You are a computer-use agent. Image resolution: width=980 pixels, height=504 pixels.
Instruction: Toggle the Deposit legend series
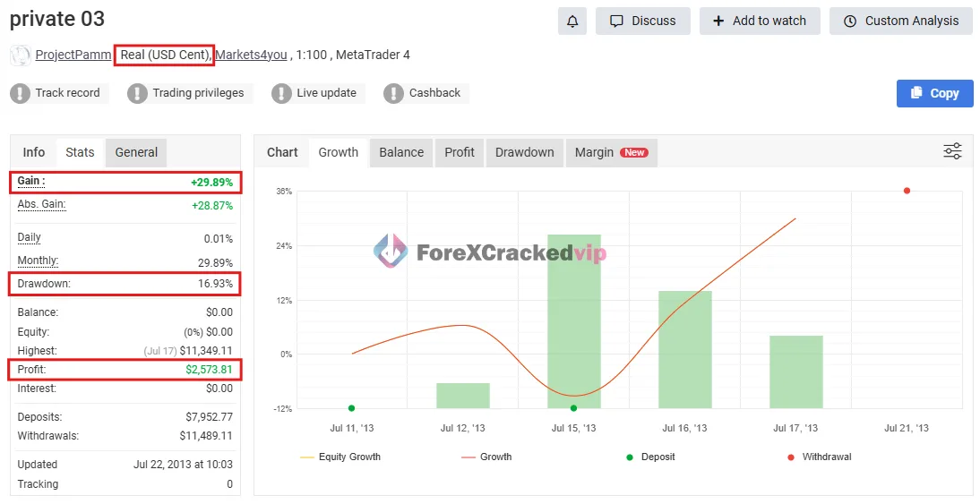(x=650, y=457)
